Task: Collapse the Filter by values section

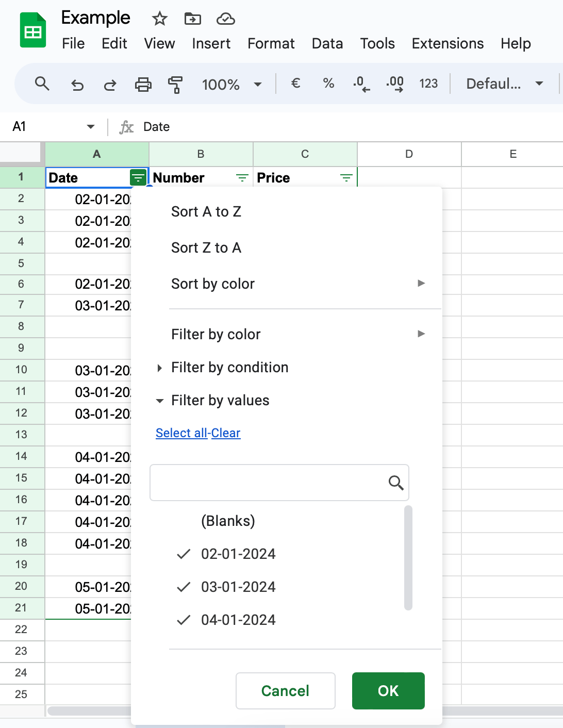Action: click(220, 400)
